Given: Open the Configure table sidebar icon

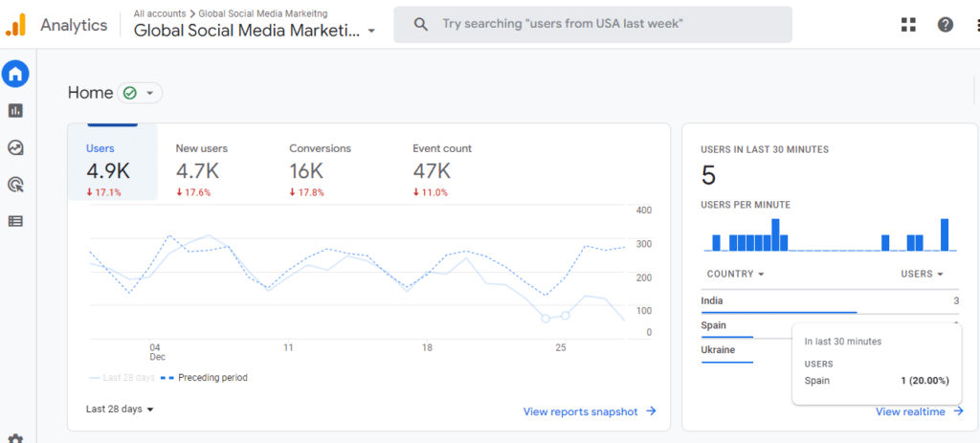Looking at the screenshot, I should tap(15, 221).
